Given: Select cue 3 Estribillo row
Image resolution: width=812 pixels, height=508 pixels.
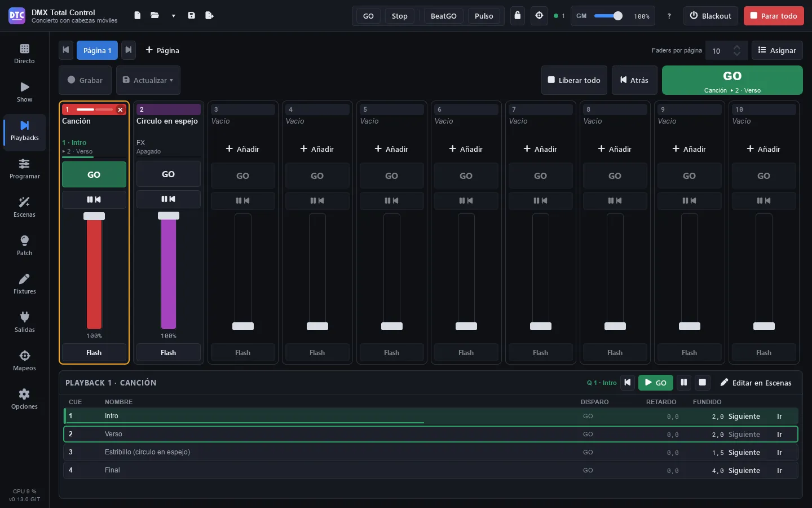Looking at the screenshot, I should [431, 452].
